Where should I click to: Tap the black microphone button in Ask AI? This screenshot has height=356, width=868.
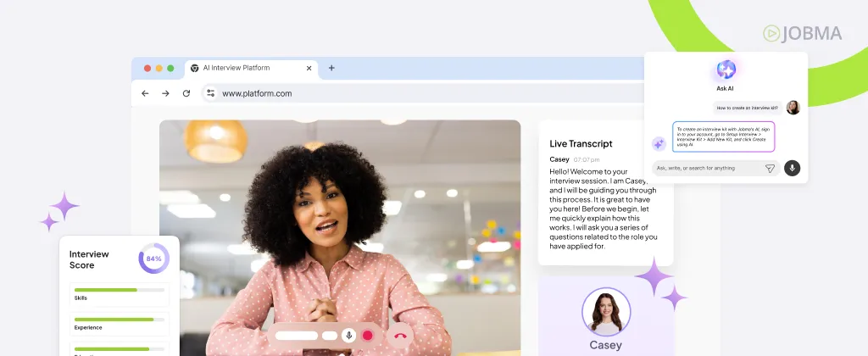pos(792,168)
